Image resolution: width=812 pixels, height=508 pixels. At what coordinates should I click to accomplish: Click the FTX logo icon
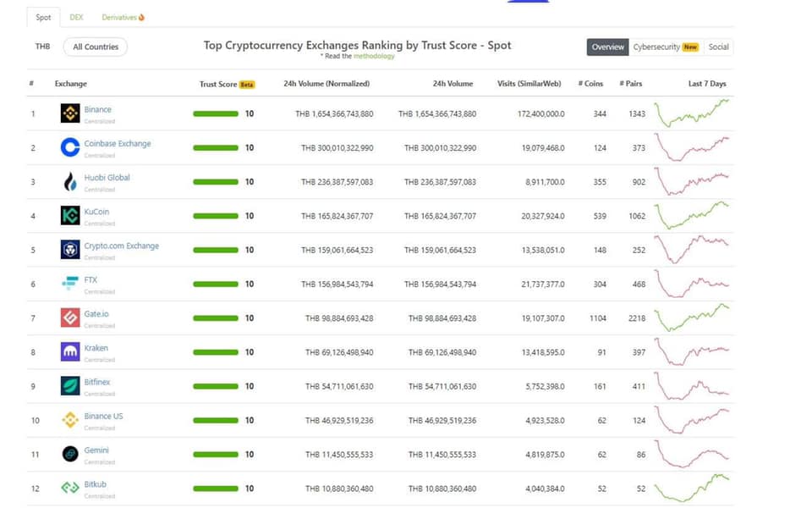pos(70,284)
